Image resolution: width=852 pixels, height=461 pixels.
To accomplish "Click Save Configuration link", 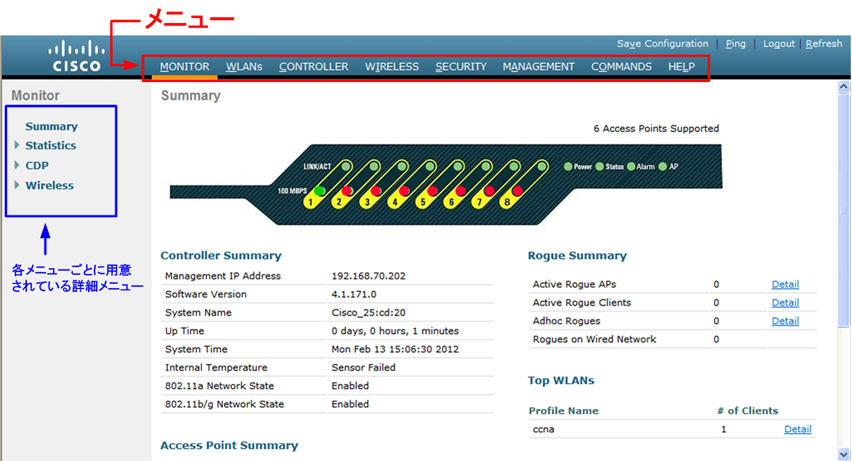I will [662, 44].
